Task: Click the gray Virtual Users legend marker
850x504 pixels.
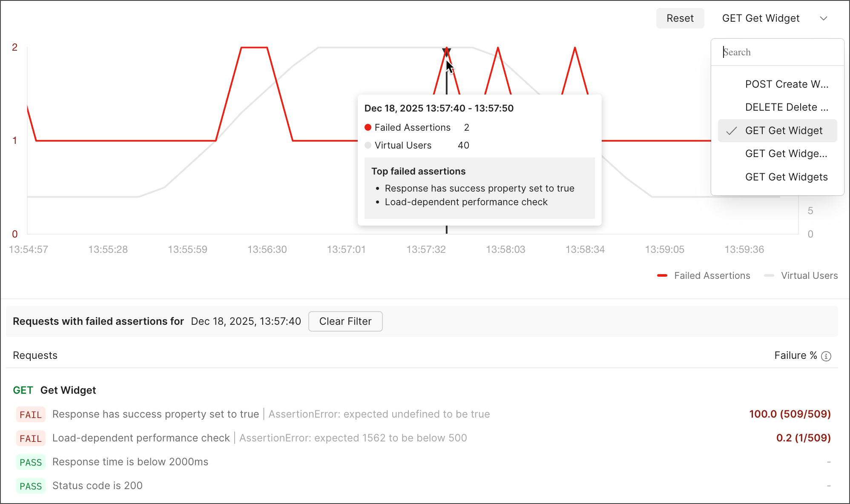Action: pos(770,275)
